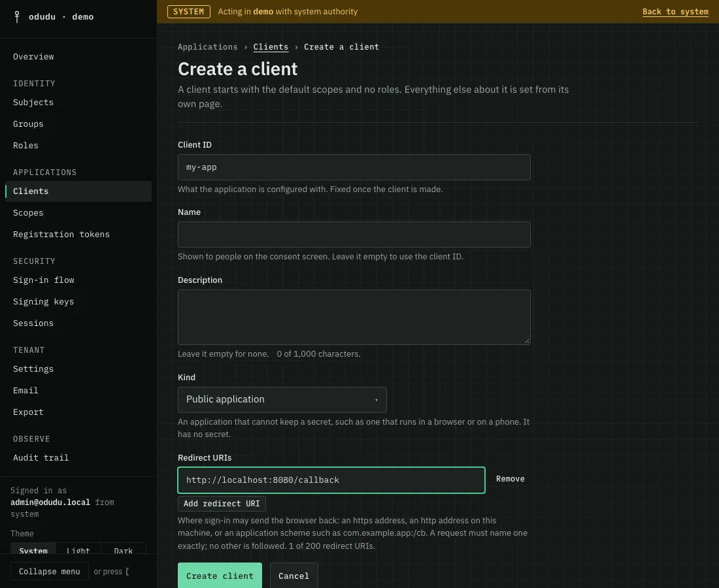
Task: Click the Description text area
Action: point(354,317)
